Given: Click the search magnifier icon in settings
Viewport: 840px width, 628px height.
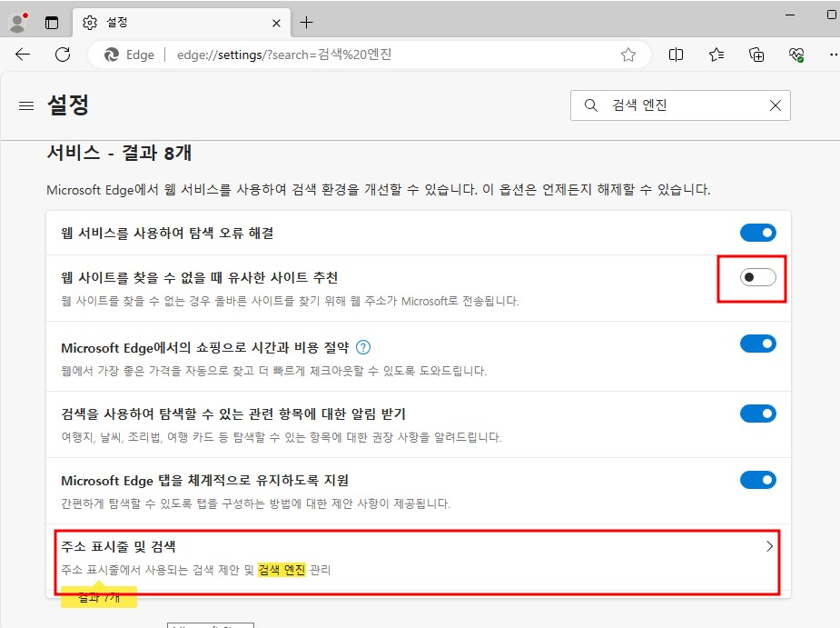Looking at the screenshot, I should tap(590, 105).
